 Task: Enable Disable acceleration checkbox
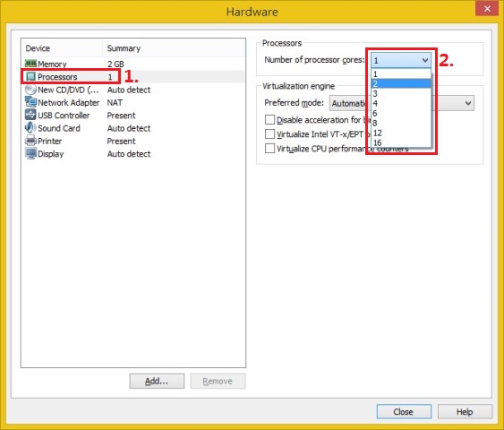click(x=269, y=120)
